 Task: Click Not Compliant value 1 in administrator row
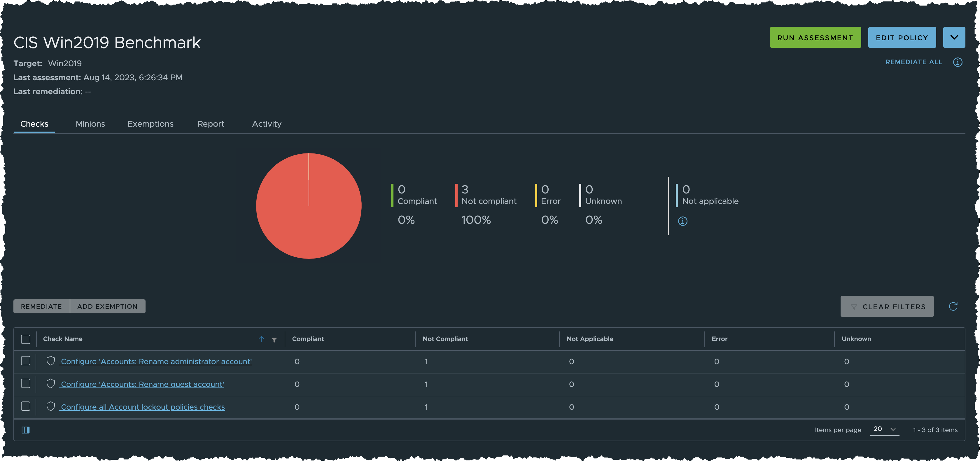[426, 362]
